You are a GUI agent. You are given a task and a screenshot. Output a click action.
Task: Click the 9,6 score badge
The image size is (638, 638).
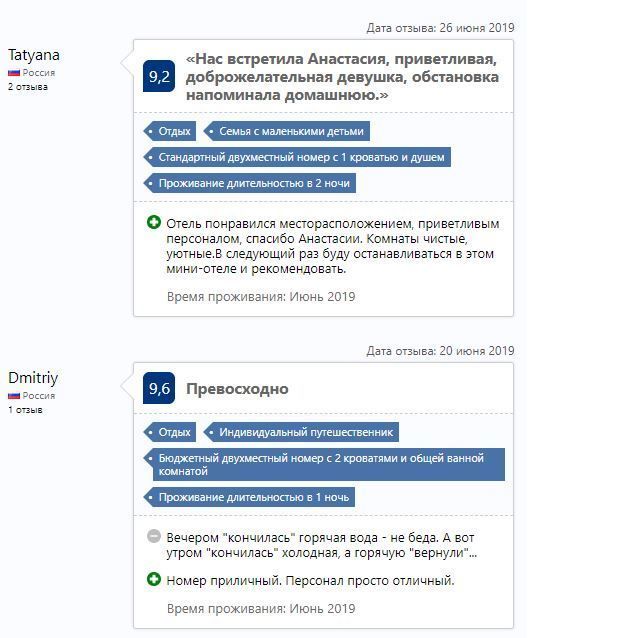pyautogui.click(x=159, y=388)
